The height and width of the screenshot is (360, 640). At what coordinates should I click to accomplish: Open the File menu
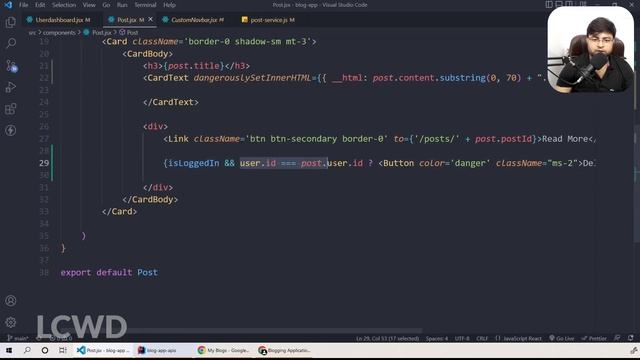pos(24,5)
